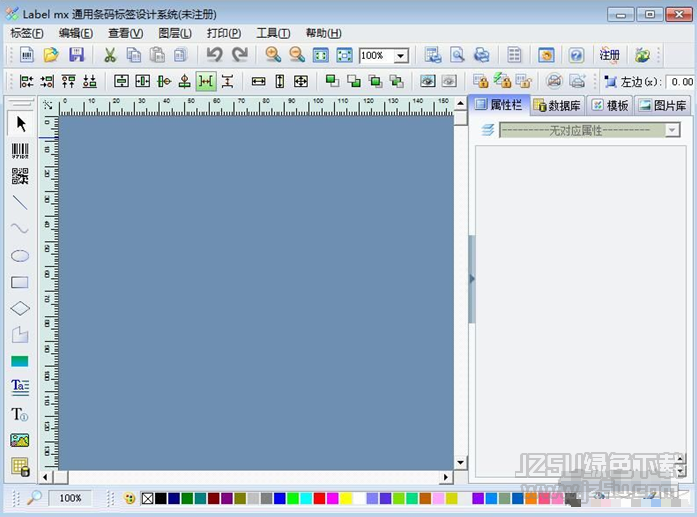Bring object to front layer
The height and width of the screenshot is (517, 697).
coord(332,81)
